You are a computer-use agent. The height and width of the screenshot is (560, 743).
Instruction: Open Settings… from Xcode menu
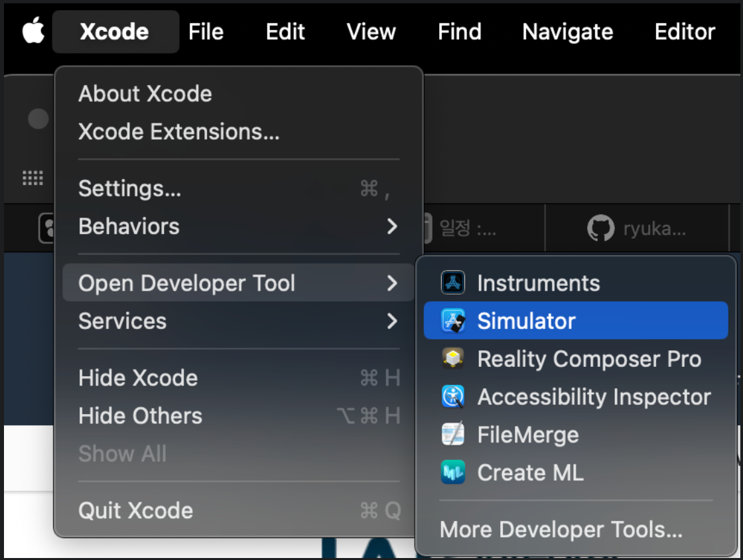click(130, 189)
